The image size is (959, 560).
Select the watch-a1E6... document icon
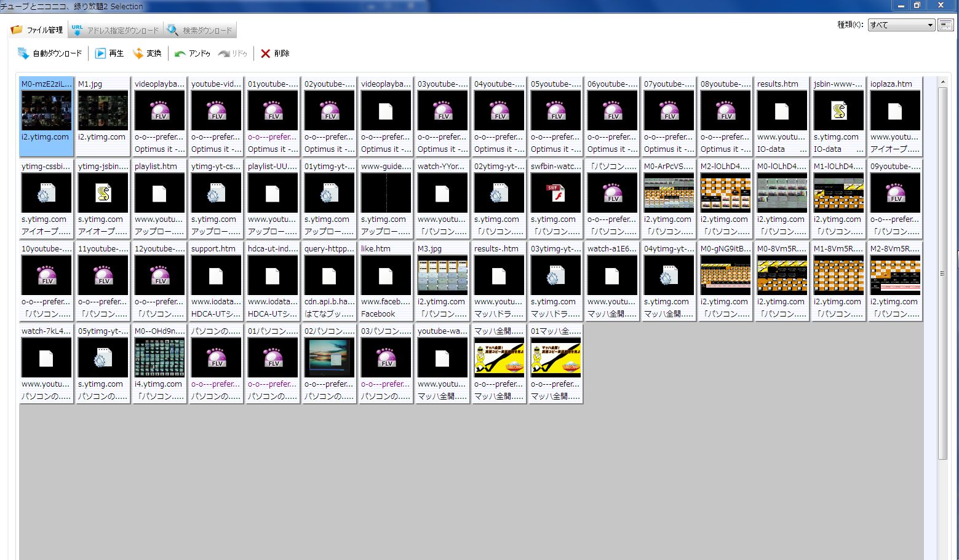[x=613, y=275]
